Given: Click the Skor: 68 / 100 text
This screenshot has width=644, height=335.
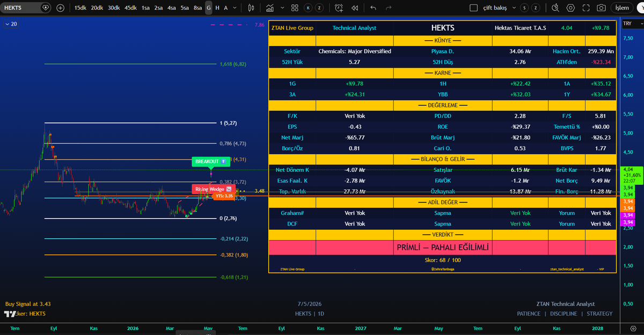Looking at the screenshot, I should click(443, 260).
